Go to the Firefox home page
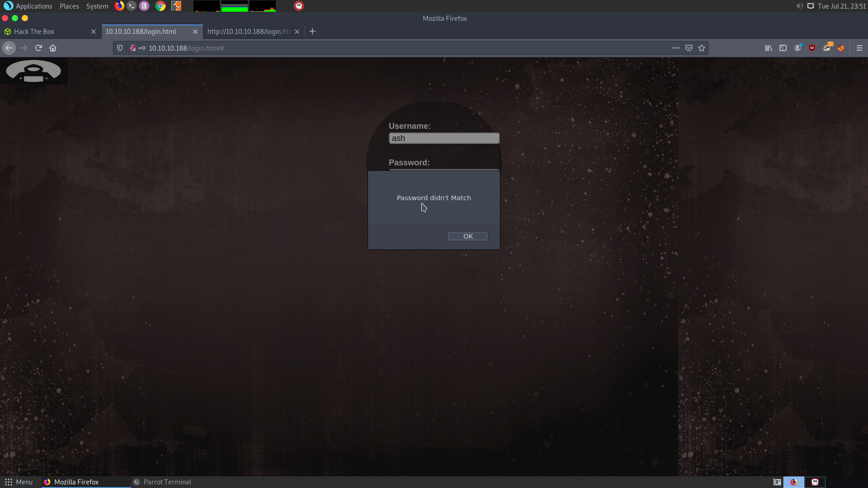The image size is (868, 488). [x=53, y=48]
